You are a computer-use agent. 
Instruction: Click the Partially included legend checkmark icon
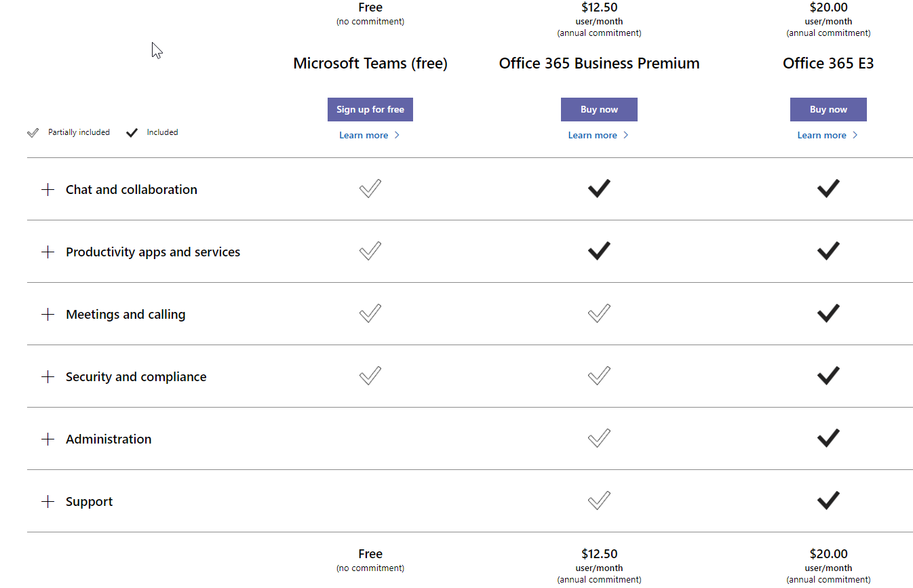click(33, 133)
